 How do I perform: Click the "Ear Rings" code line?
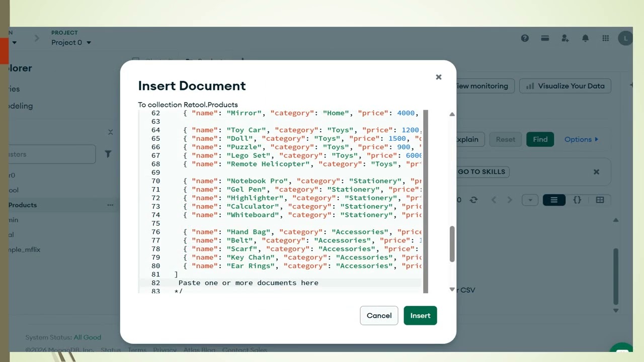[x=302, y=266]
